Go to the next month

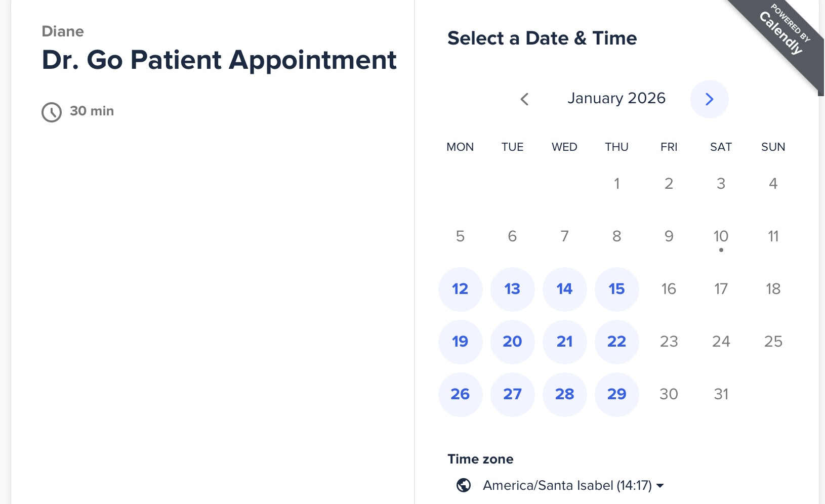pos(709,99)
